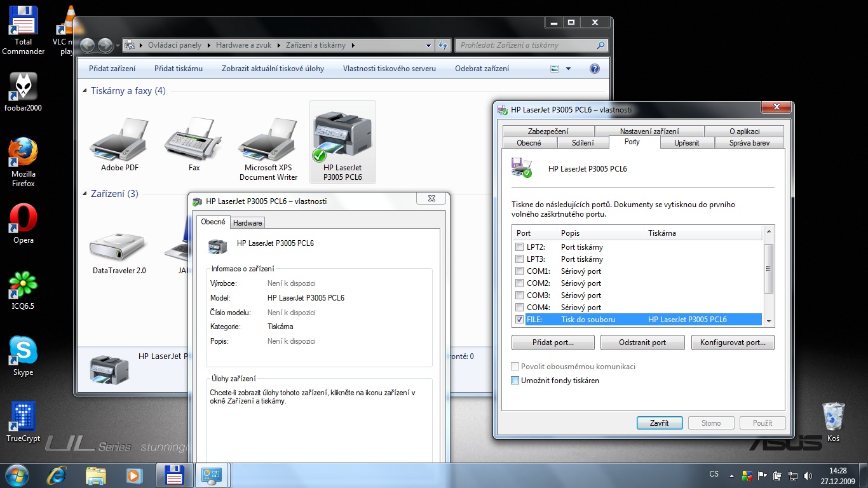Open help in Zařízení a tiskárny window
868x488 pixels.
coord(595,69)
